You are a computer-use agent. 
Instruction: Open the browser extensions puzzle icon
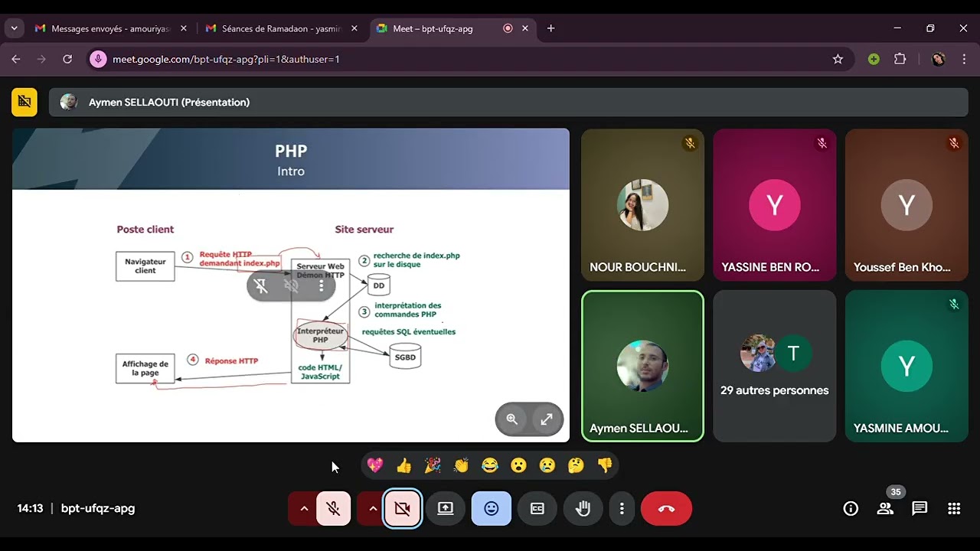pos(900,59)
